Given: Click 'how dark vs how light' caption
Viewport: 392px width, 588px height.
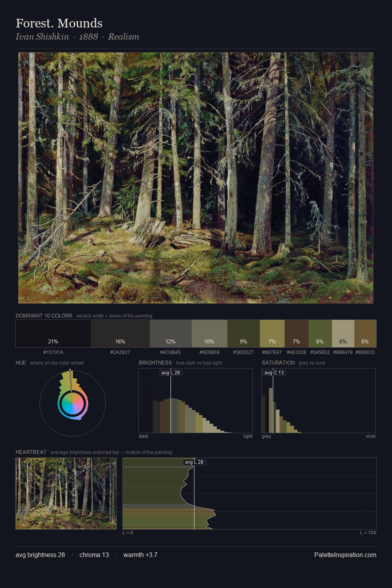Looking at the screenshot, I should click(199, 363).
